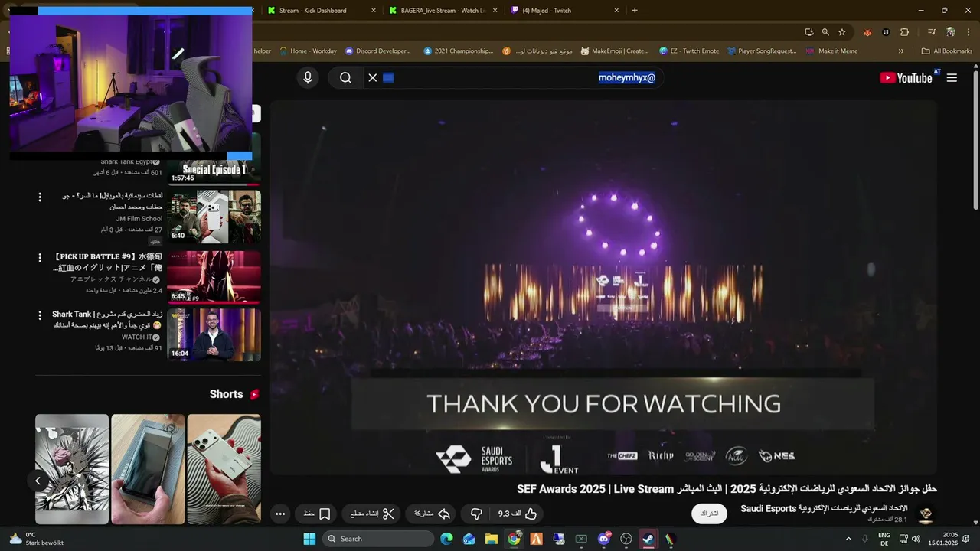Open options for the JM Film School video
980x551 pixels.
[40, 197]
